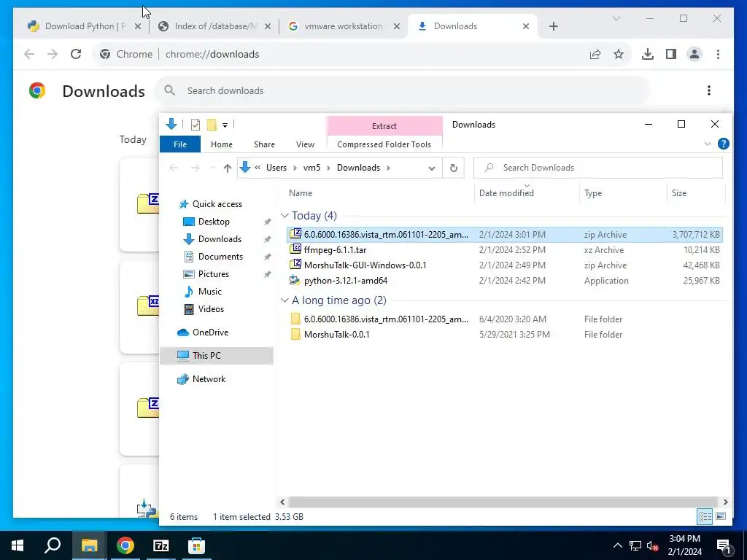Open Explorer Help question mark icon
The height and width of the screenshot is (560, 747).
point(723,144)
